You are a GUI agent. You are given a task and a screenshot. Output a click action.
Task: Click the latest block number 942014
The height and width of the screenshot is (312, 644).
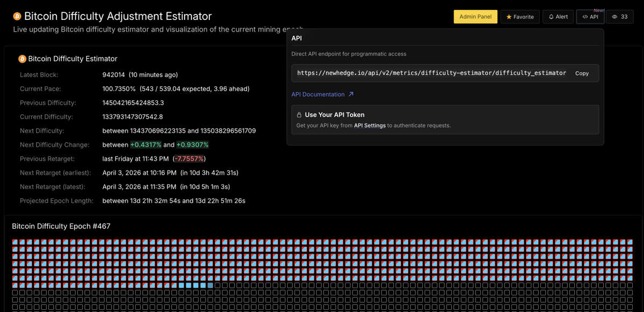[114, 75]
